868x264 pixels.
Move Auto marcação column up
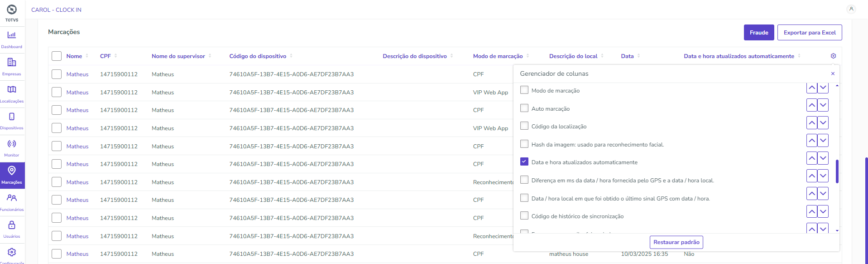tap(812, 105)
